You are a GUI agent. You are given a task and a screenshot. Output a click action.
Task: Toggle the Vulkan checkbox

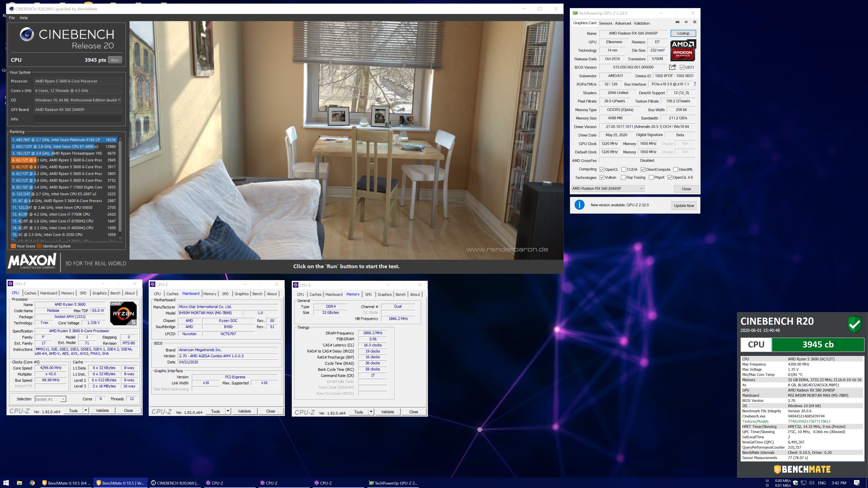coord(602,178)
